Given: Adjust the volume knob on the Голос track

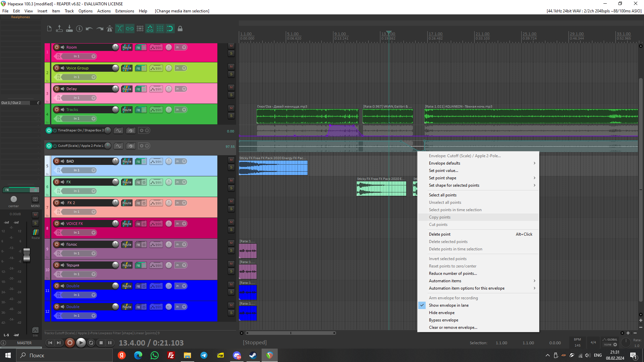Looking at the screenshot, I should [115, 244].
